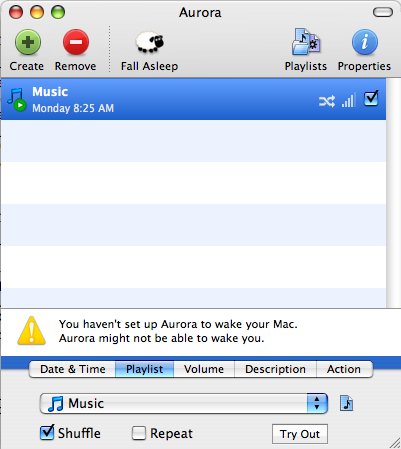The height and width of the screenshot is (449, 401).
Task: Go to the Action tab
Action: tap(344, 369)
